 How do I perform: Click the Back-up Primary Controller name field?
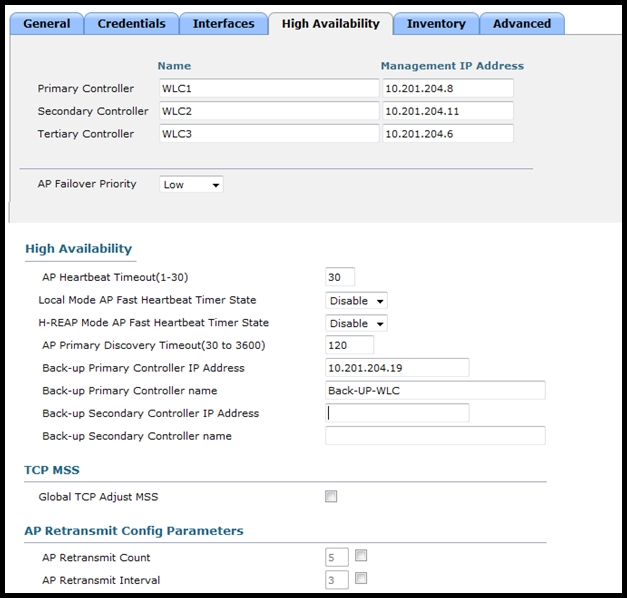coord(435,390)
